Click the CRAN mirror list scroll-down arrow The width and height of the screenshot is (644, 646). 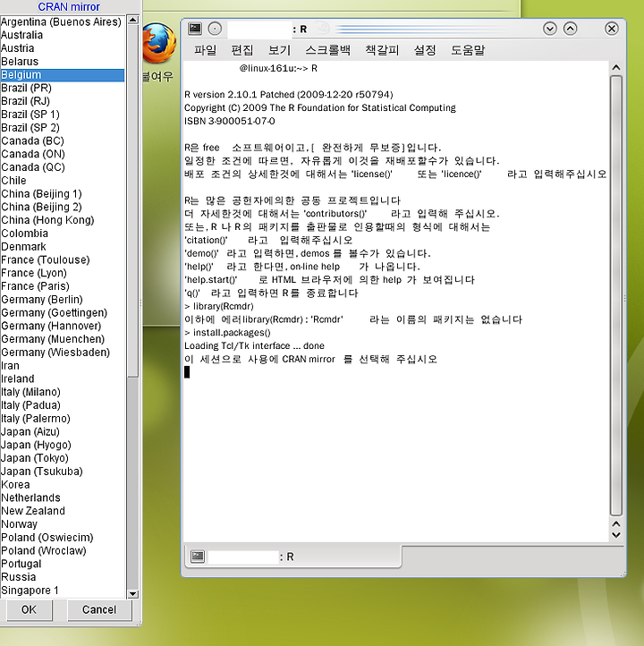click(132, 594)
